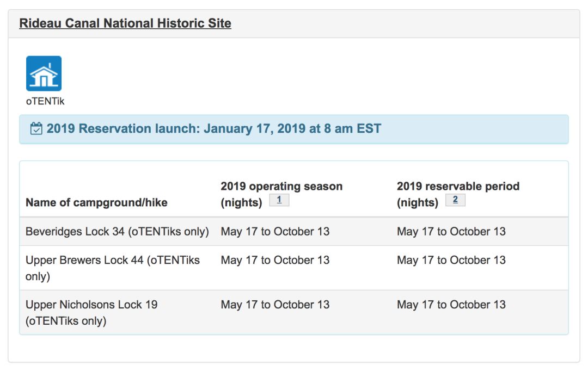Click Upper Nicholsons Lock operating season dates
Image resolution: width=588 pixels, height=371 pixels.
coord(275,305)
